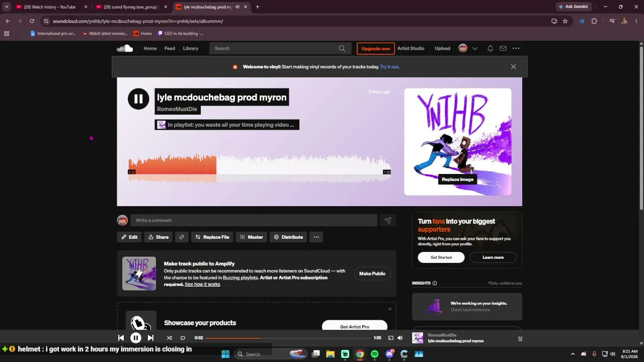The image size is (644, 362).
Task: Click the Get Artist Pro button
Action: coord(355,326)
